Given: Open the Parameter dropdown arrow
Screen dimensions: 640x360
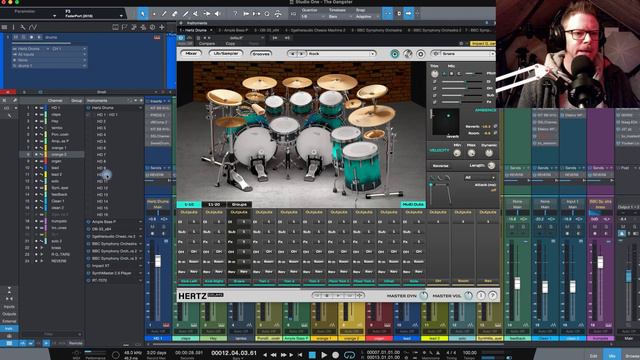Looking at the screenshot, I should [x=54, y=16].
